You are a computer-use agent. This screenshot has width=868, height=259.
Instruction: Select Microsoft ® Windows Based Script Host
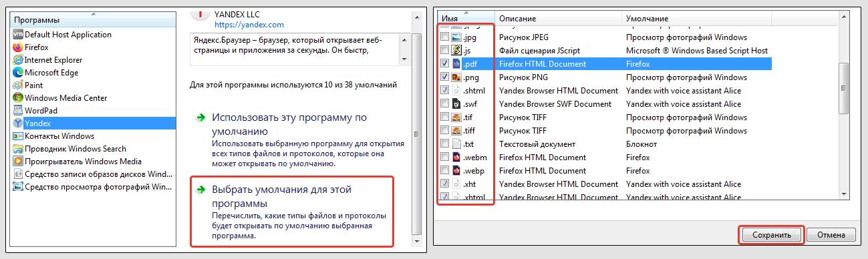coord(697,51)
